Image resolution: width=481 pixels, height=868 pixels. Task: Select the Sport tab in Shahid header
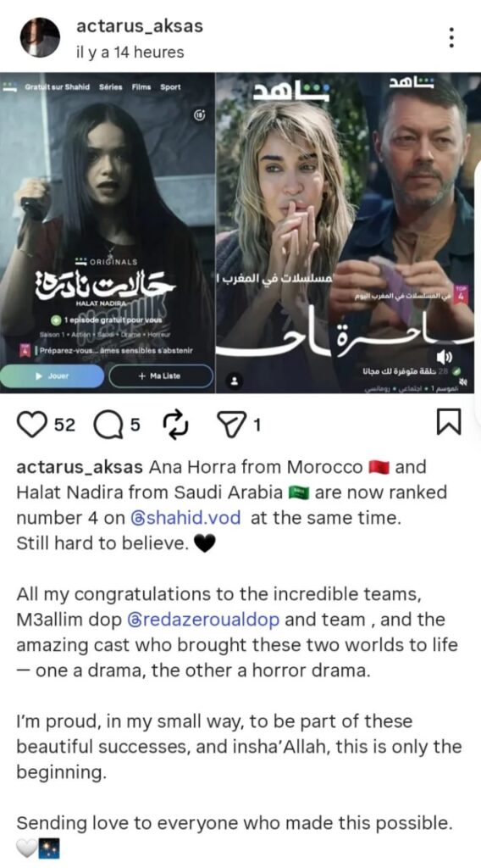170,87
